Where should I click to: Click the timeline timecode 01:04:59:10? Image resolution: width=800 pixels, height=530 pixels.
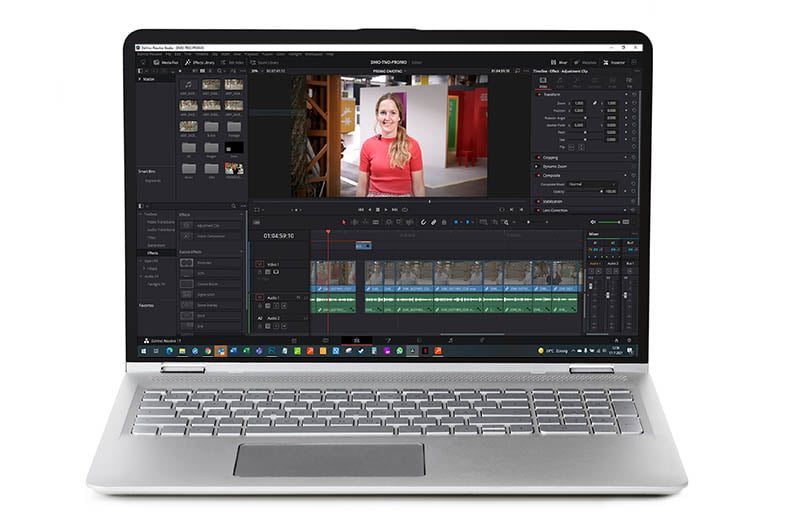(279, 236)
